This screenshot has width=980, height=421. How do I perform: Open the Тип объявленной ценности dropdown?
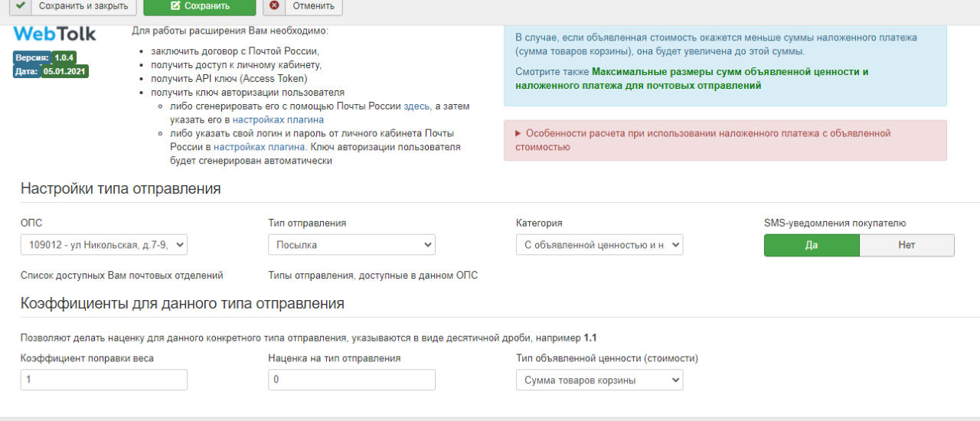(x=599, y=380)
